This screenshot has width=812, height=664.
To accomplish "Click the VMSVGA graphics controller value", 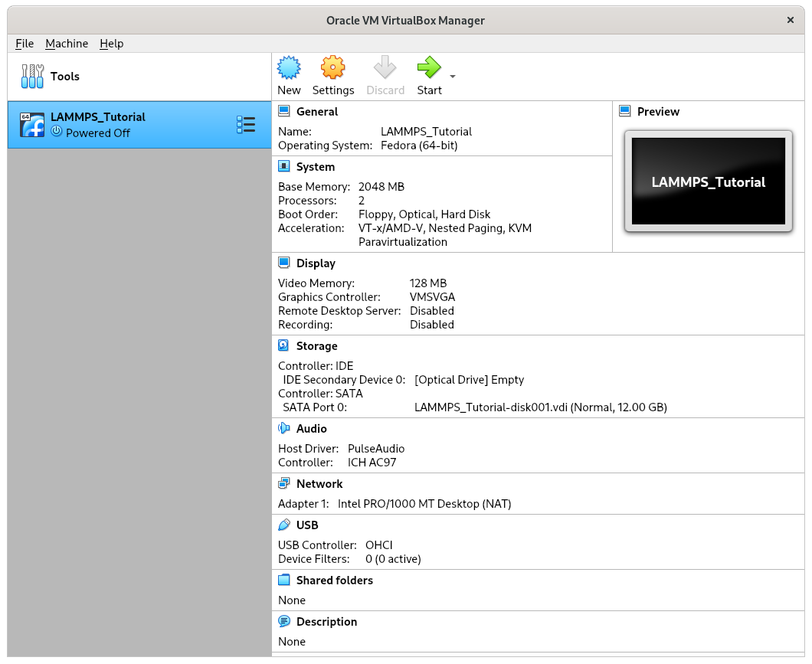I will click(x=432, y=298).
